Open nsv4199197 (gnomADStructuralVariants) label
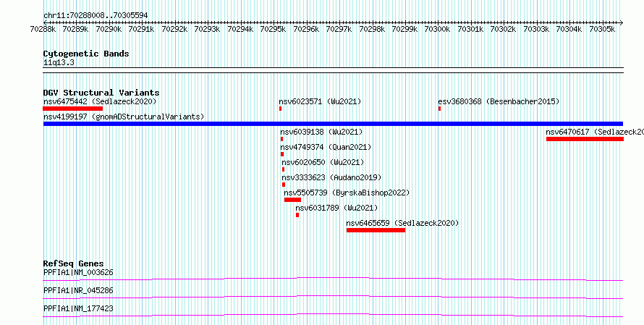 (x=124, y=117)
